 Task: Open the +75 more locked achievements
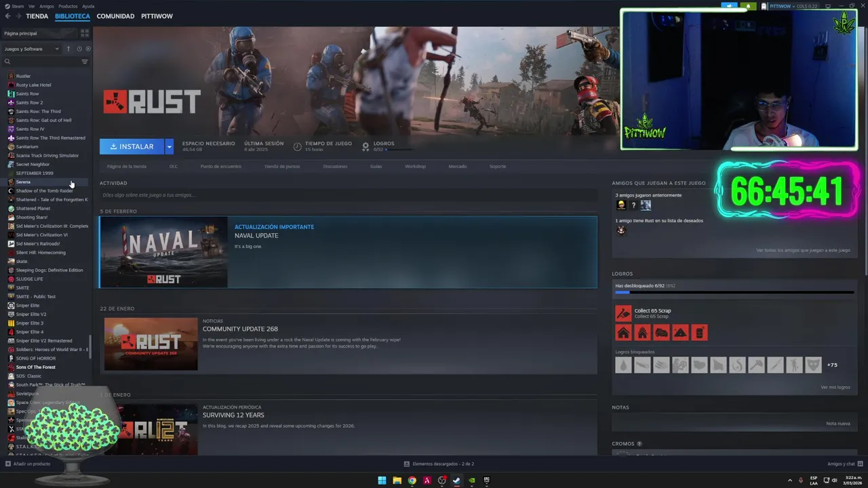[x=832, y=365]
